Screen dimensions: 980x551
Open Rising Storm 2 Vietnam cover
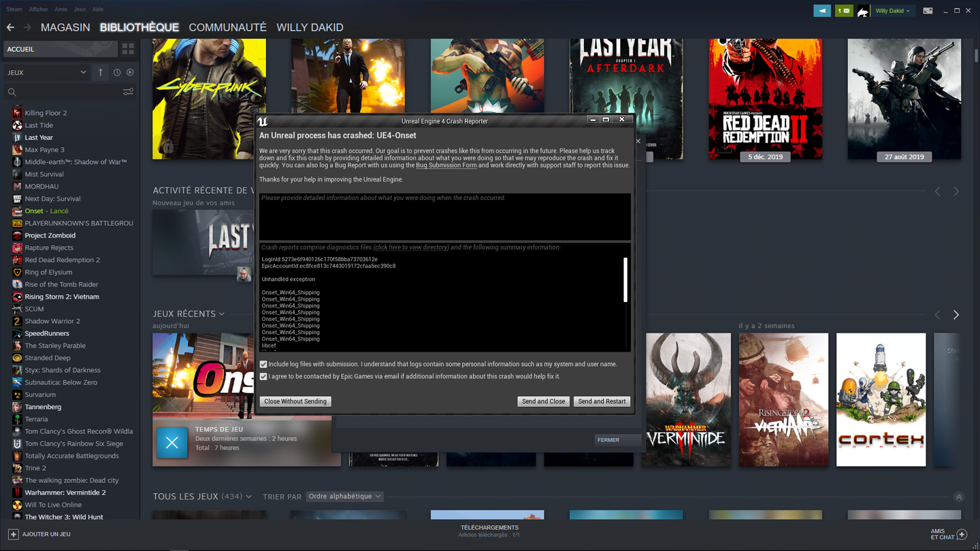[x=784, y=400]
